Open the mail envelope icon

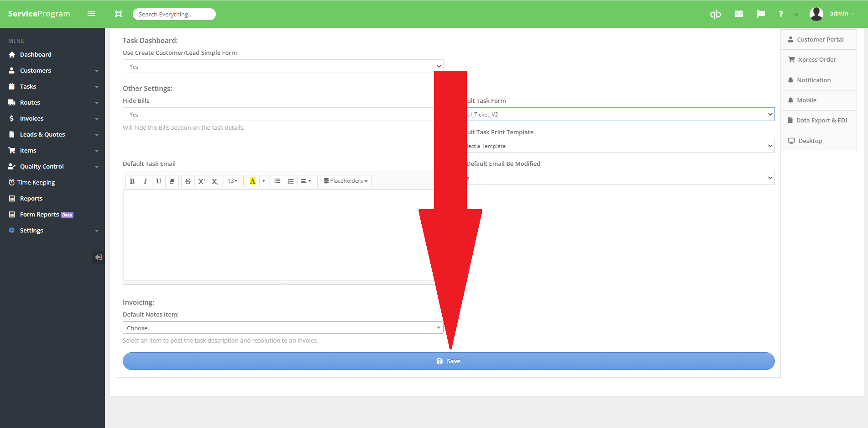pos(739,14)
